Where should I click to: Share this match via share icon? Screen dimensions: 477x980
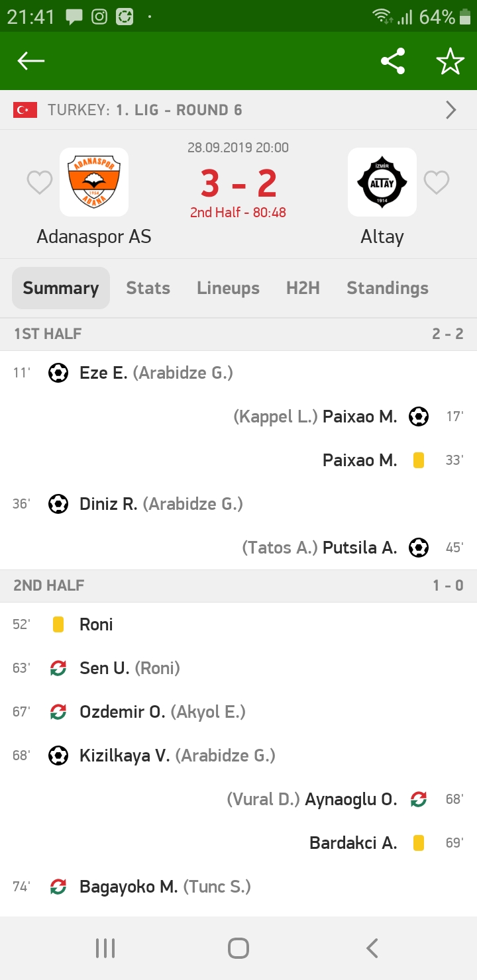(393, 62)
